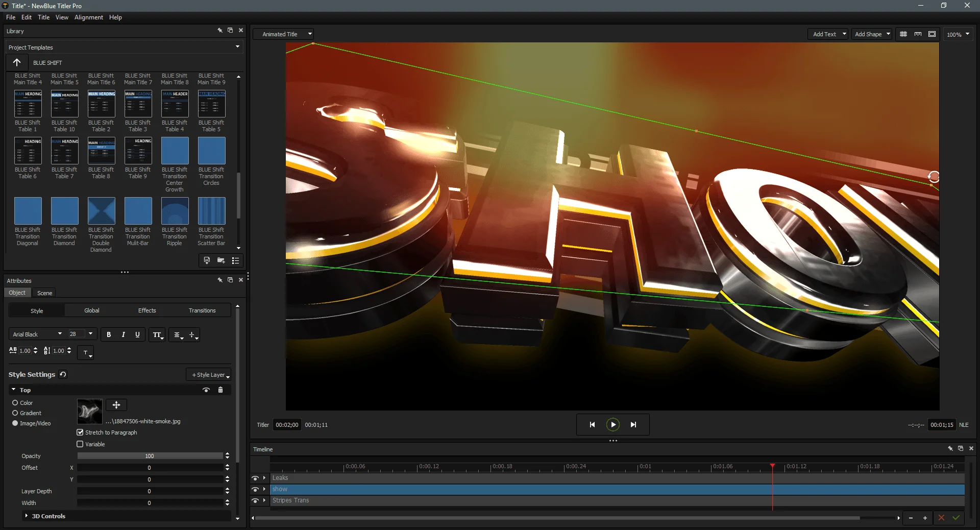Enable the Stretch to Paragraph checkbox
Screen dimensions: 980x530
(x=80, y=432)
